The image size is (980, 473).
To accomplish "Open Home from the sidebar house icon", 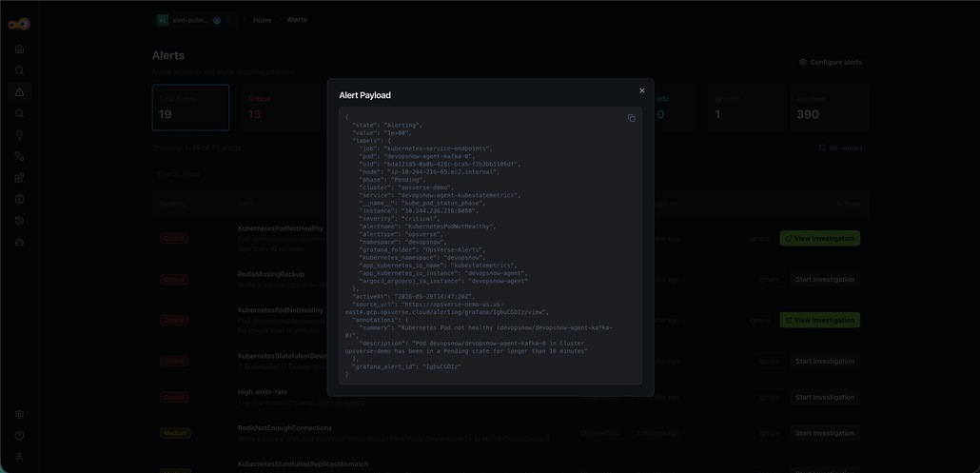I will (x=19, y=49).
